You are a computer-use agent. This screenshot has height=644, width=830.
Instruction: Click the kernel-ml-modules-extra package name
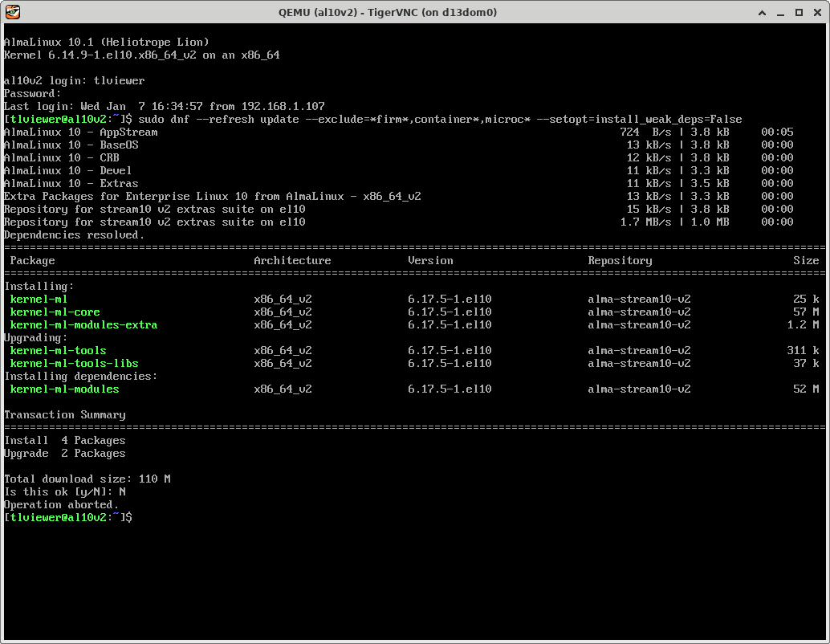(83, 325)
